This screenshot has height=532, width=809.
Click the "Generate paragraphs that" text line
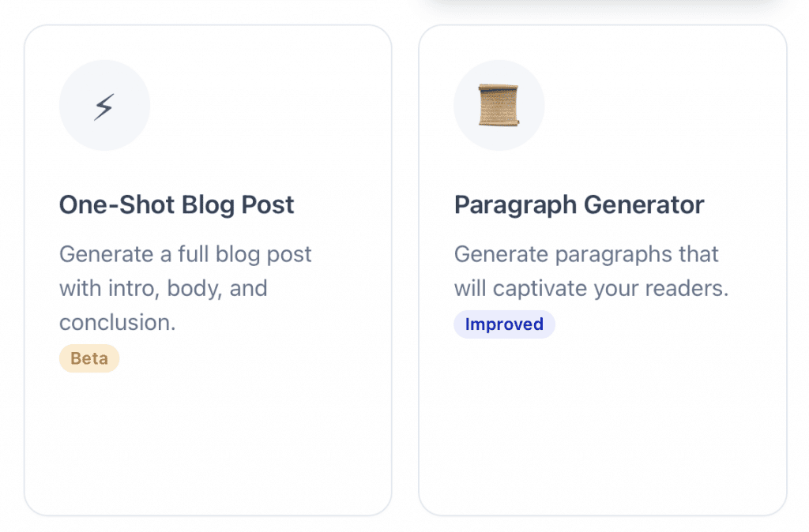(x=586, y=254)
